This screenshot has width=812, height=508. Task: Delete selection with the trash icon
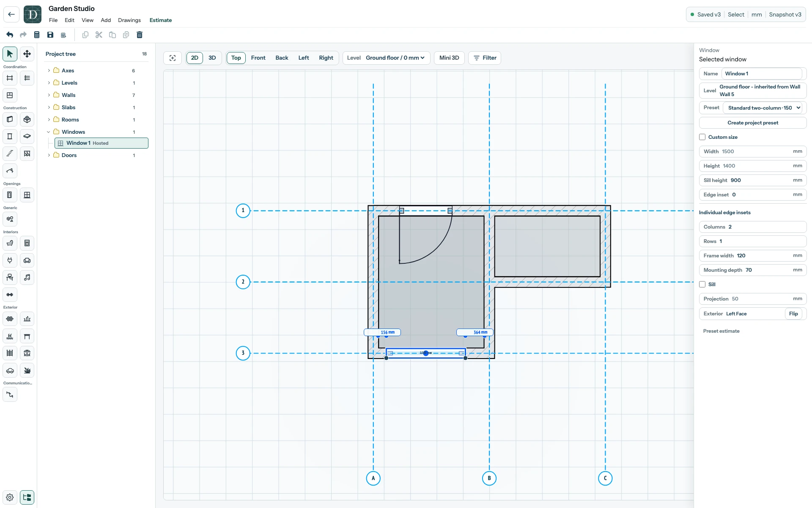(140, 35)
